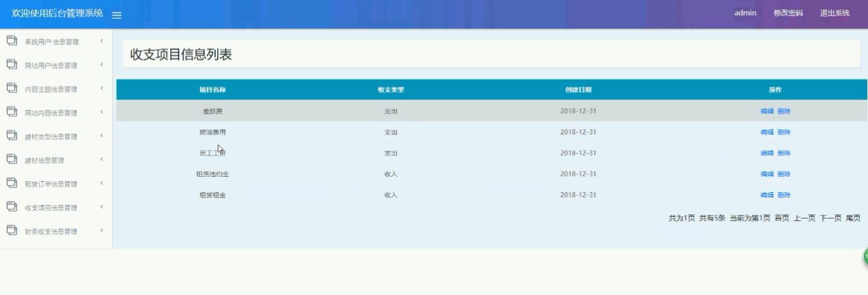Delete the 员工工资 row
The image size is (868, 295).
pyautogui.click(x=784, y=153)
